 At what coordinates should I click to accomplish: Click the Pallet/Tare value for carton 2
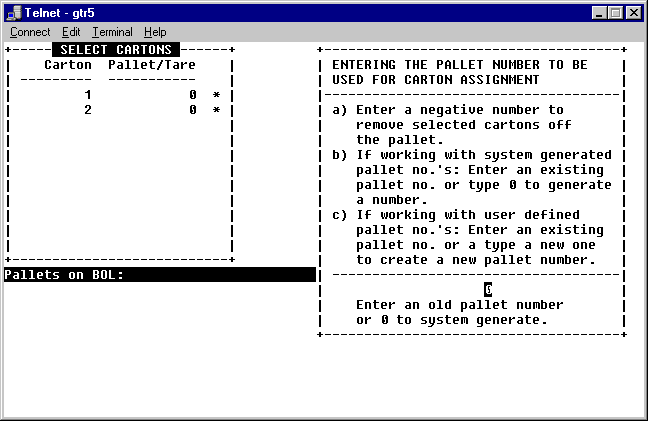pyautogui.click(x=192, y=110)
